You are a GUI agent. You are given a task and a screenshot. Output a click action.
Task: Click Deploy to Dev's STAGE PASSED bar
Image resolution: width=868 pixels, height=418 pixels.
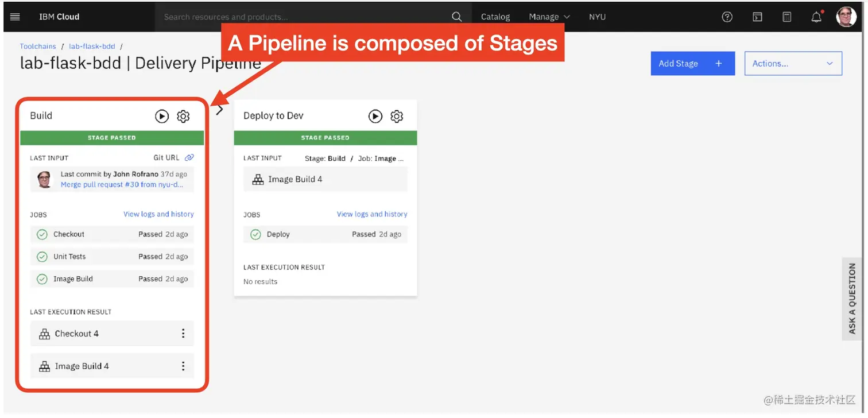(325, 138)
